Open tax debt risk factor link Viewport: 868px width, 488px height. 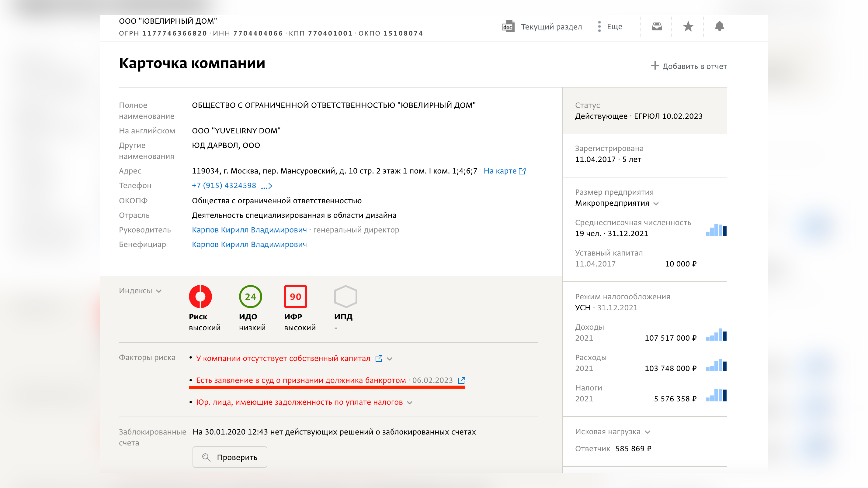tap(300, 402)
